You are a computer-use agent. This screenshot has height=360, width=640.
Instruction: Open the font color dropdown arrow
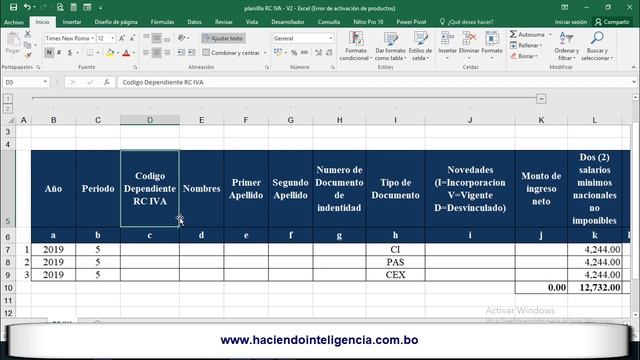134,53
